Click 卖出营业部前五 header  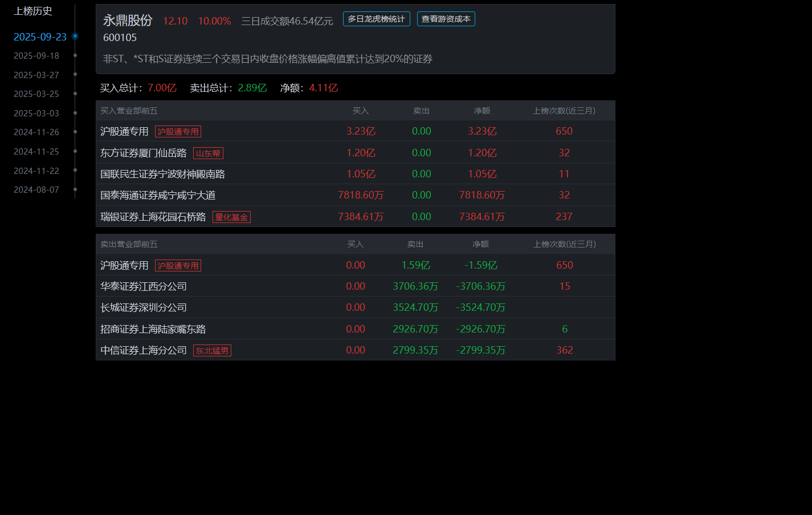(129, 244)
